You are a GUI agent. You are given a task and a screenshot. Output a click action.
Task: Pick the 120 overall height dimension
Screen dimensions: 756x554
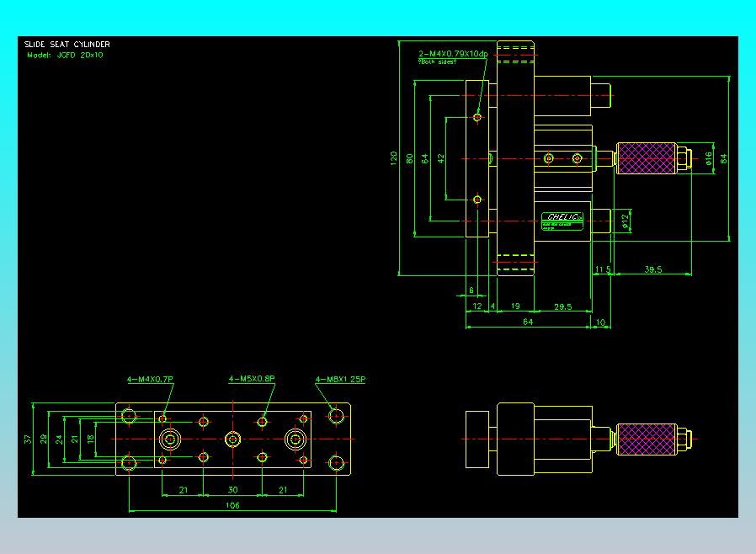393,158
